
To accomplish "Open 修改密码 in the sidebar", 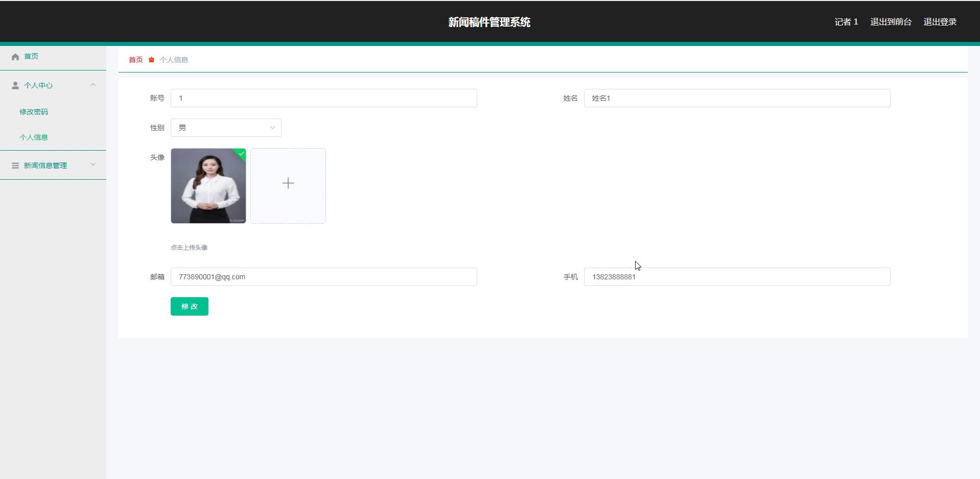I will [34, 112].
